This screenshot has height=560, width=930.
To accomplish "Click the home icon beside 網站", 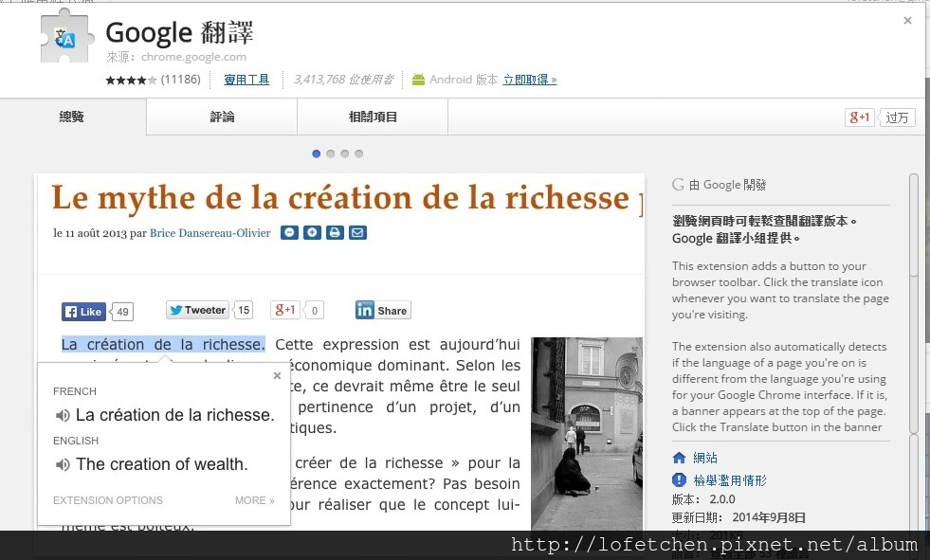I will [679, 458].
